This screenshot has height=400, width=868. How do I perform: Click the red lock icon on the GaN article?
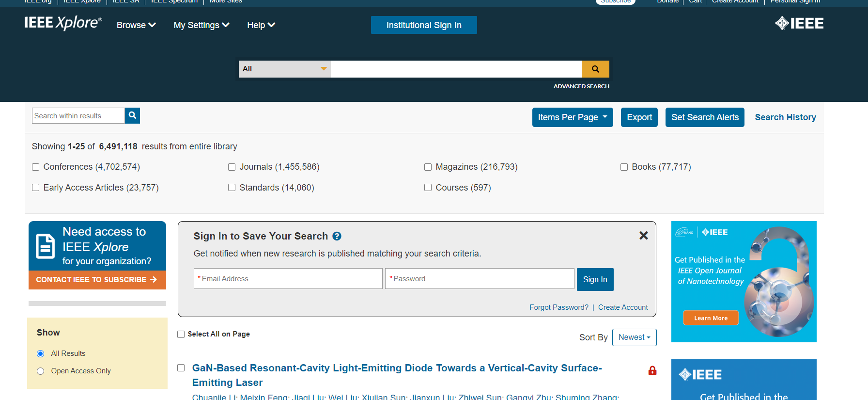652,370
